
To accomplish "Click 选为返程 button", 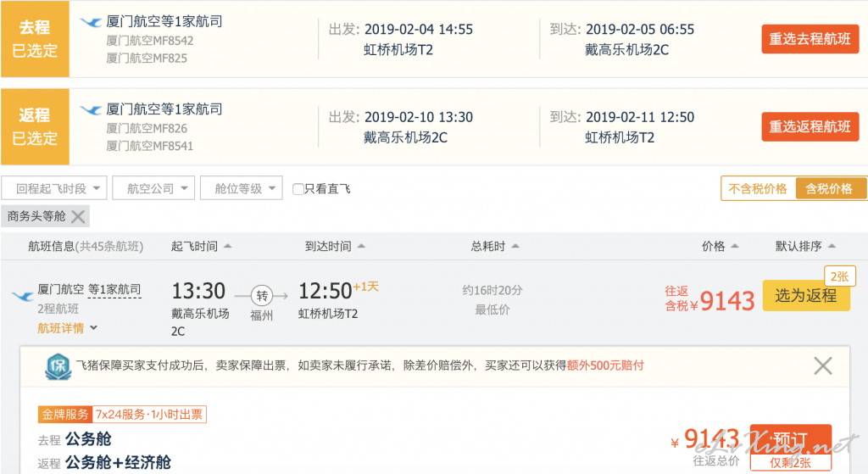I will (806, 296).
